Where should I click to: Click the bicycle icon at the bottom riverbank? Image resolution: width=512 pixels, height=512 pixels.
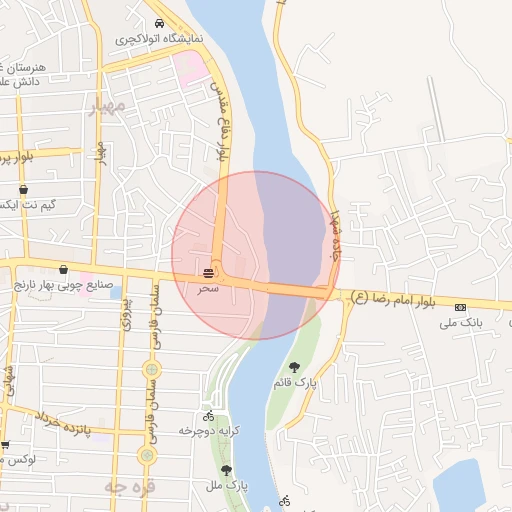(x=285, y=501)
